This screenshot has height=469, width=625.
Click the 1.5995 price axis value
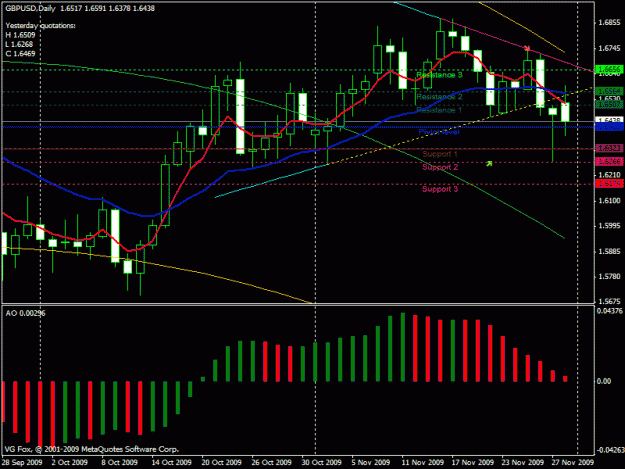tap(610, 226)
